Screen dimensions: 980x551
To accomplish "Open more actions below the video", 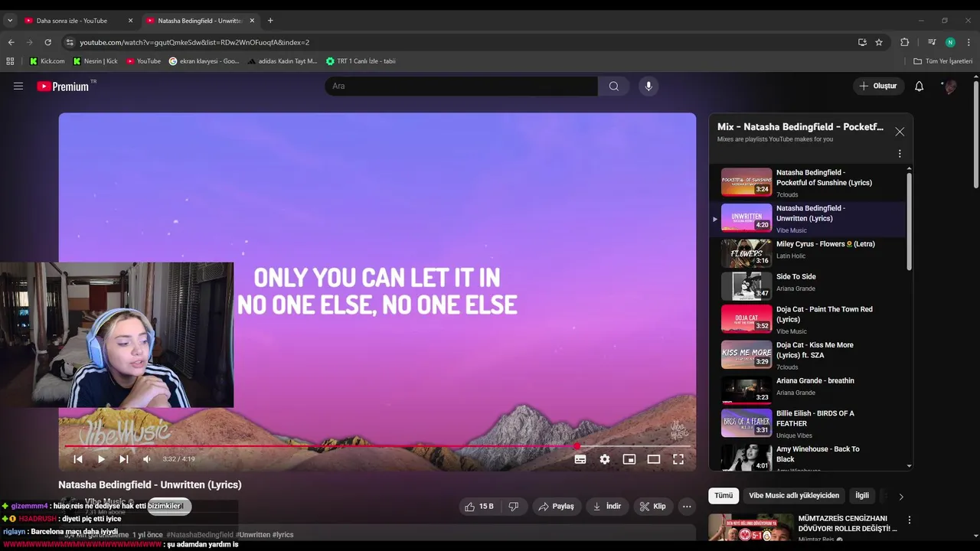I will tap(687, 507).
